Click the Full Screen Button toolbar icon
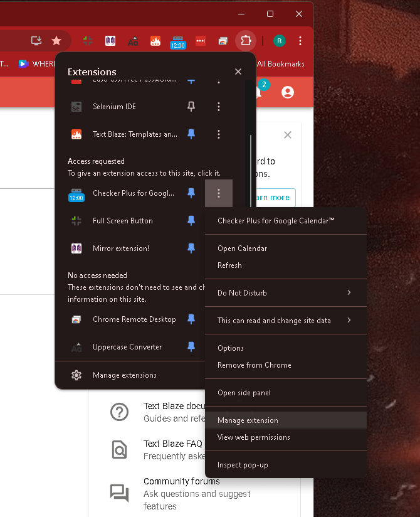 (88, 41)
